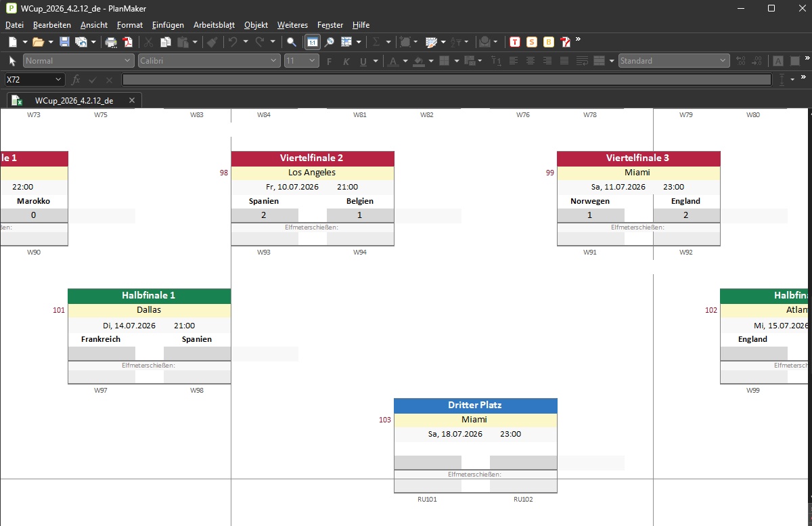Switch to the WCup_2026_4.2.12_de document tab
The height and width of the screenshot is (526, 812).
coord(74,100)
